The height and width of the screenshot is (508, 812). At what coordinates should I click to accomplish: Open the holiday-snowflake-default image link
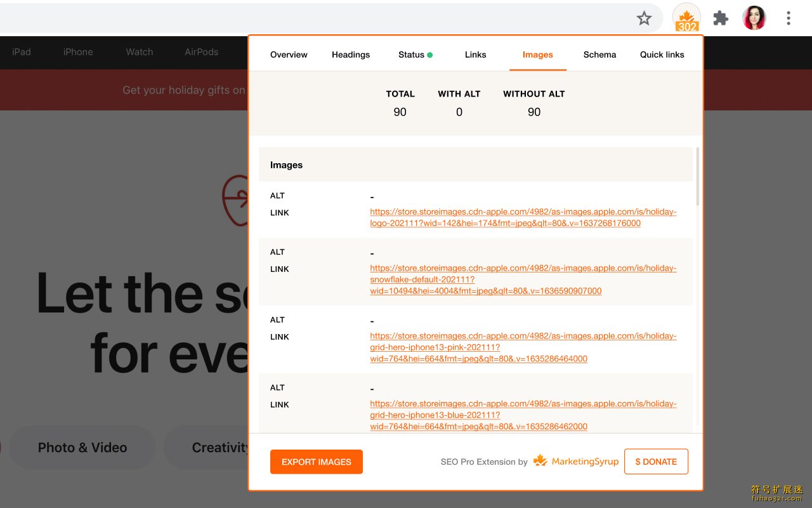click(x=523, y=279)
